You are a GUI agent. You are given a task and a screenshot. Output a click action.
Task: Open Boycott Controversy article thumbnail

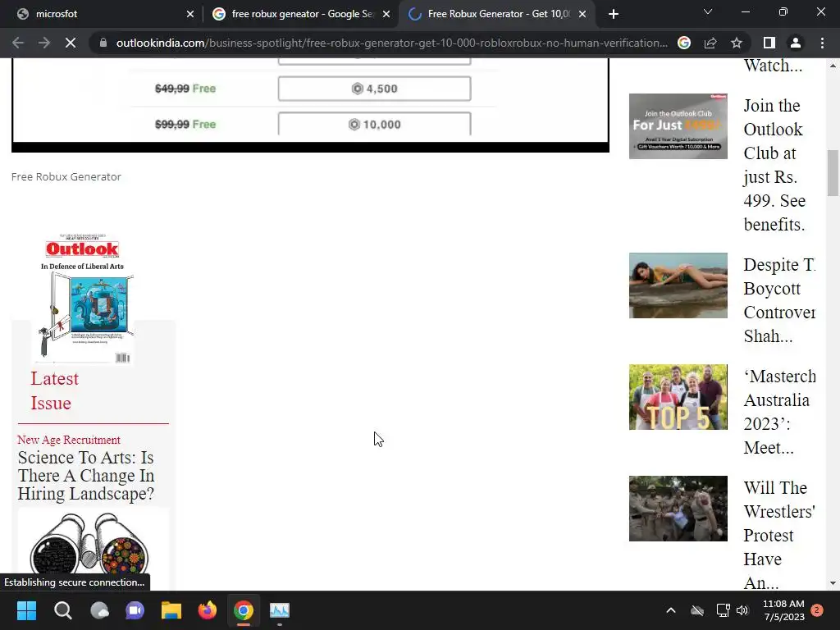[x=678, y=285]
